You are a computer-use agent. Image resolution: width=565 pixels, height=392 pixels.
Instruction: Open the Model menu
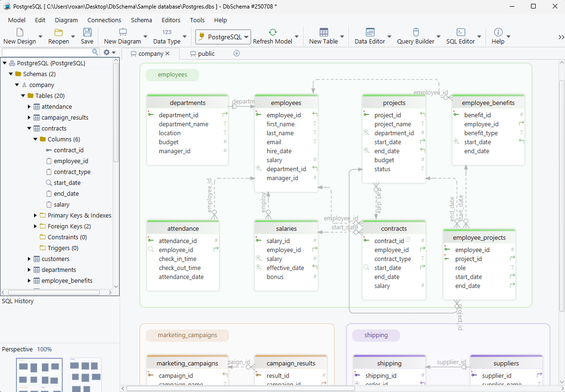[17, 20]
